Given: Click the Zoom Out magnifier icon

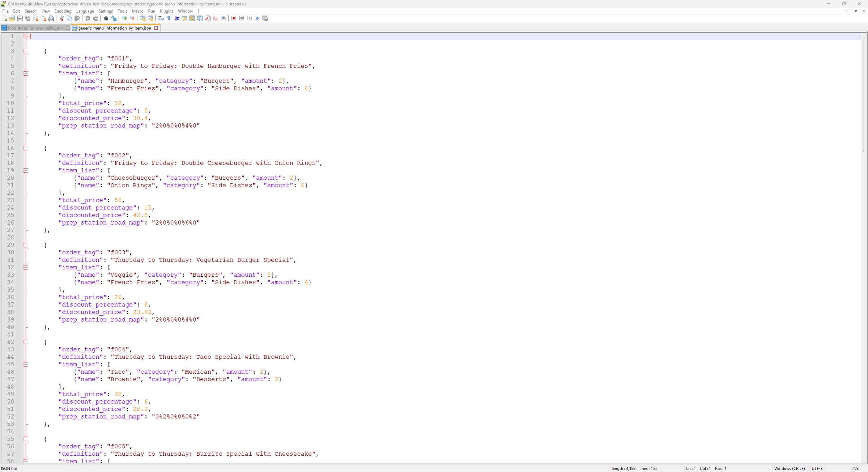Looking at the screenshot, I should coord(132,18).
